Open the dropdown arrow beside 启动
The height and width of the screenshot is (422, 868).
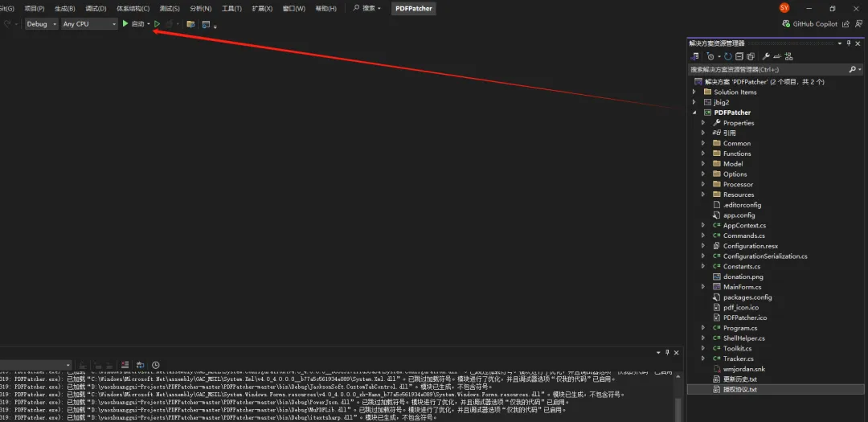click(x=149, y=24)
